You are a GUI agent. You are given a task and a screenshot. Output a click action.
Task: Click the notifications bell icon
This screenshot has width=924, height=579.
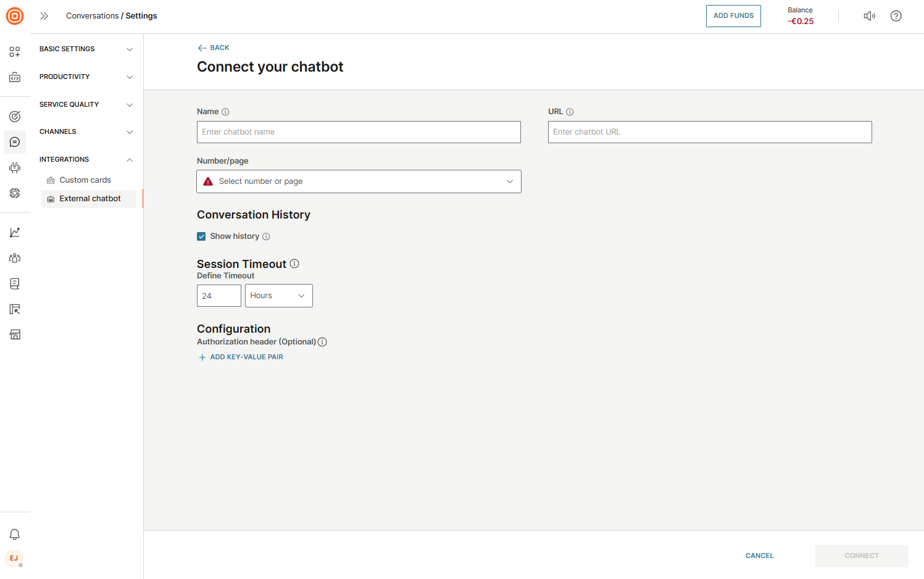click(x=15, y=535)
